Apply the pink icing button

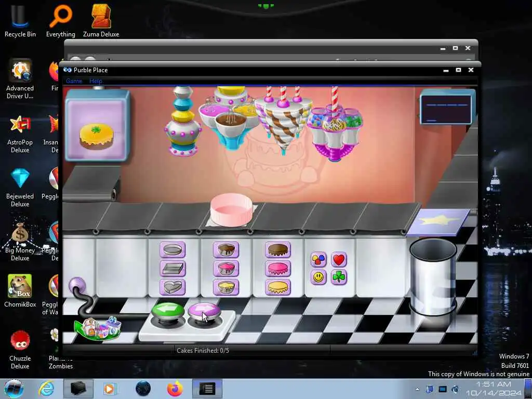tap(277, 269)
